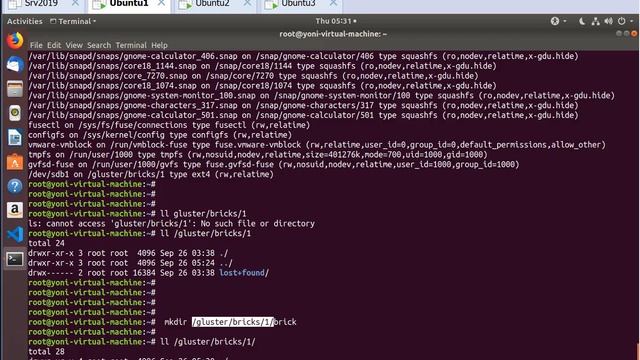Open LibreOffice Writer from the dock

pyautogui.click(x=15, y=138)
